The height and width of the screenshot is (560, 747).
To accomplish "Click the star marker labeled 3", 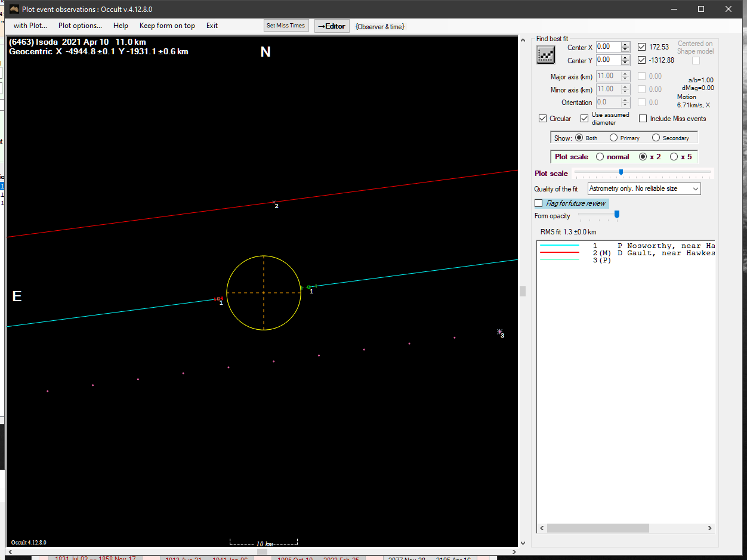I will (x=499, y=332).
